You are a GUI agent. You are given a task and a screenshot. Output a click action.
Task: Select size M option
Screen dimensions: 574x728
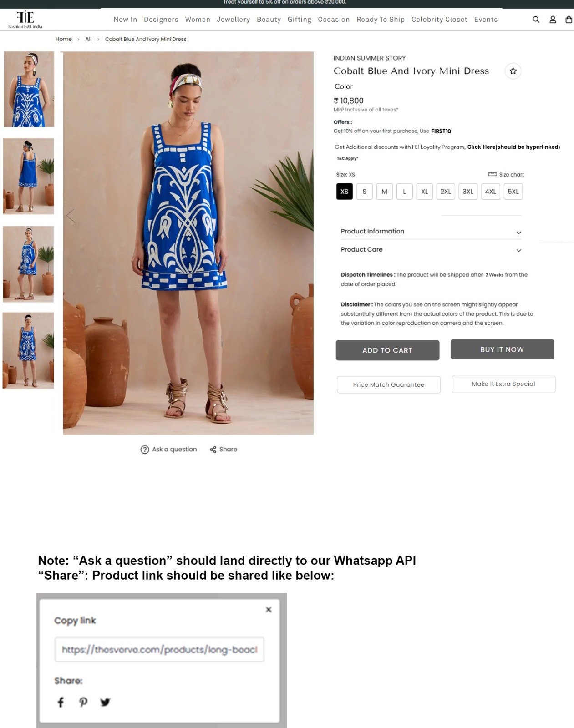click(384, 192)
